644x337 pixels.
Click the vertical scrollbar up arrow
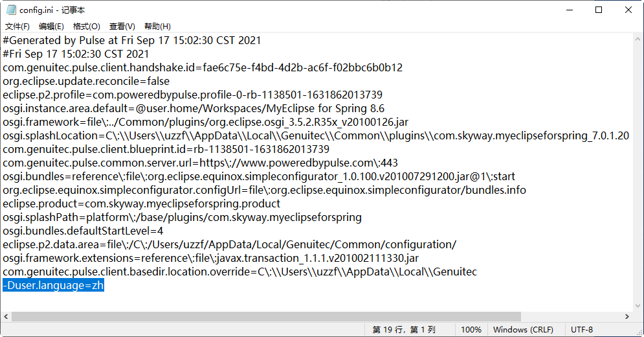[x=638, y=39]
